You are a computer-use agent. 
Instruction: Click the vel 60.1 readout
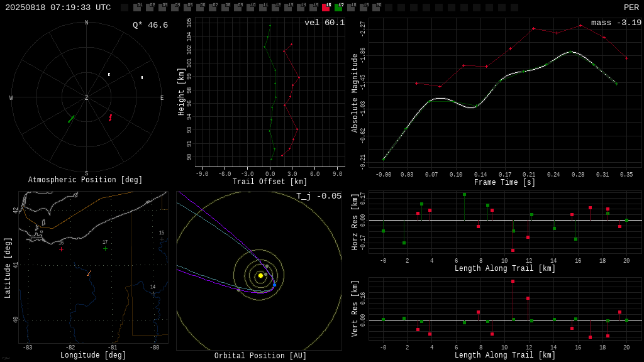coord(325,23)
